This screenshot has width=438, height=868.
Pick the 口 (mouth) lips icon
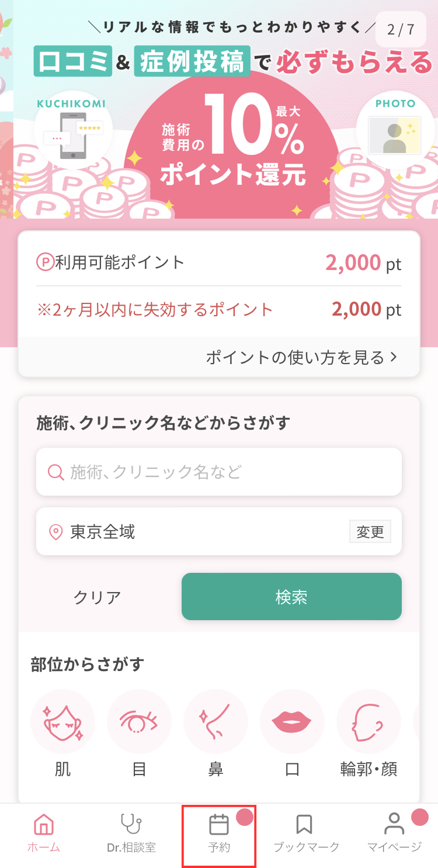(292, 721)
